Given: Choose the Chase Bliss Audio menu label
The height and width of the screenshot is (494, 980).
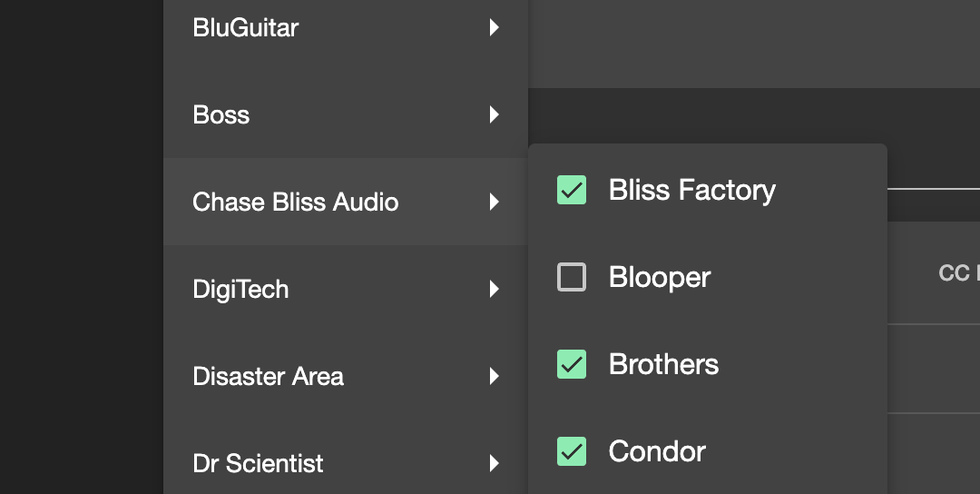Looking at the screenshot, I should tap(296, 203).
